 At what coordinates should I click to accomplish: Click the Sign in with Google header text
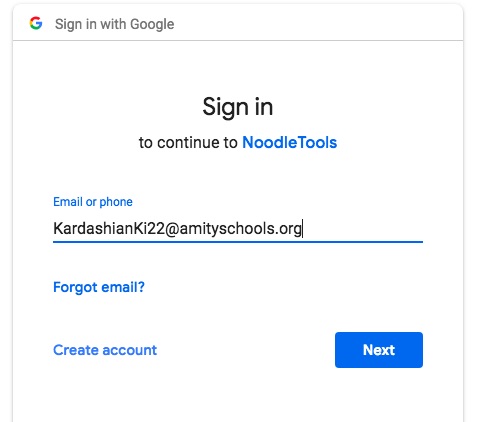click(114, 24)
